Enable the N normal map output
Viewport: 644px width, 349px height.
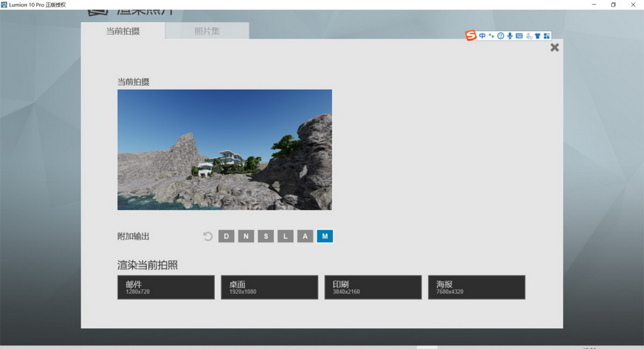[x=246, y=236]
